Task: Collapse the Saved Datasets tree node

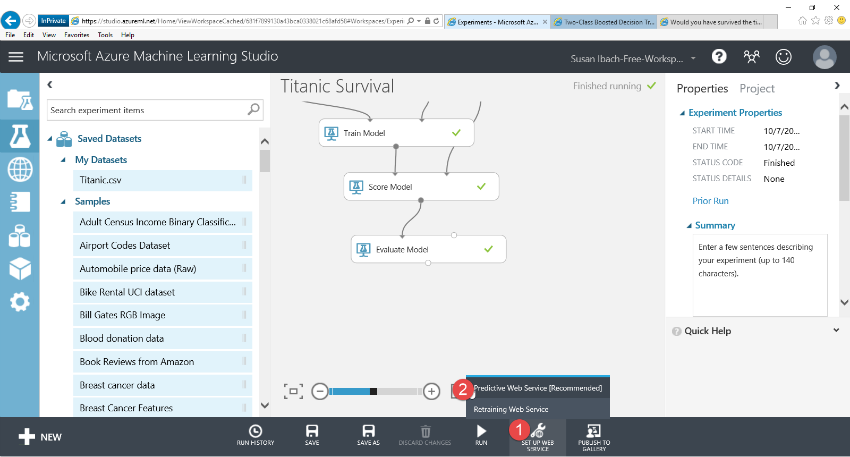Action: (50, 139)
